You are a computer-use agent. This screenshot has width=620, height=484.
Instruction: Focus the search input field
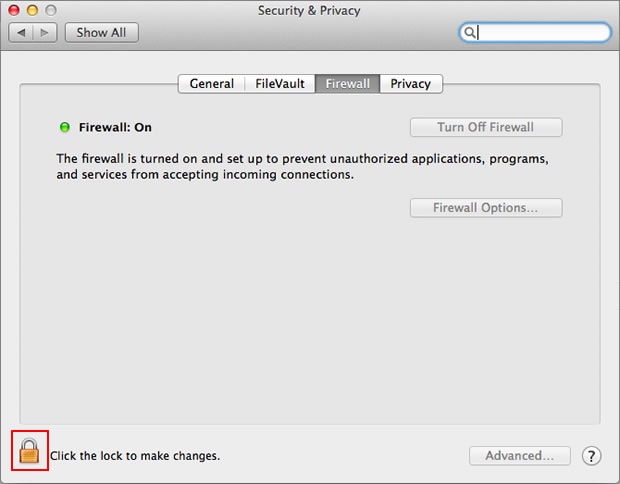pos(535,32)
